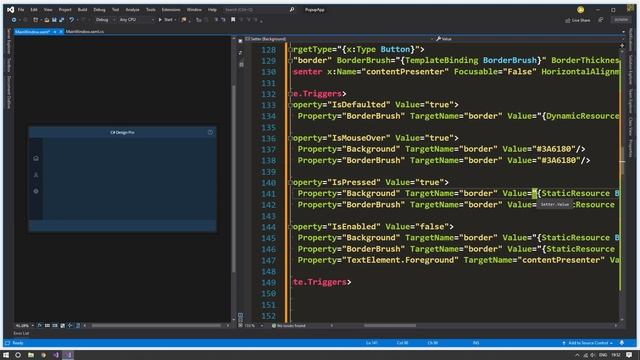640x360 pixels.
Task: Click the No issues found status indicator
Action: pos(289,326)
